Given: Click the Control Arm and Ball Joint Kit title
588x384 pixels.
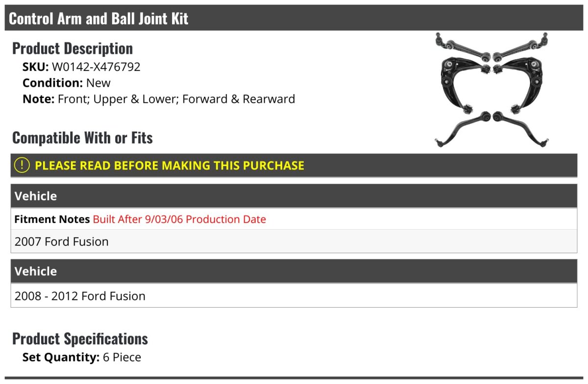Looking at the screenshot, I should pyautogui.click(x=98, y=19).
